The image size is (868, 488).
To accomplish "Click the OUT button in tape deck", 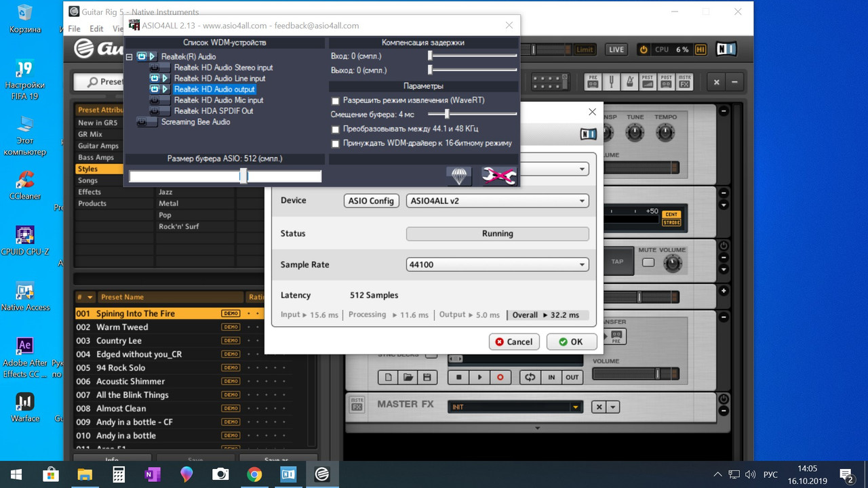I will point(572,378).
